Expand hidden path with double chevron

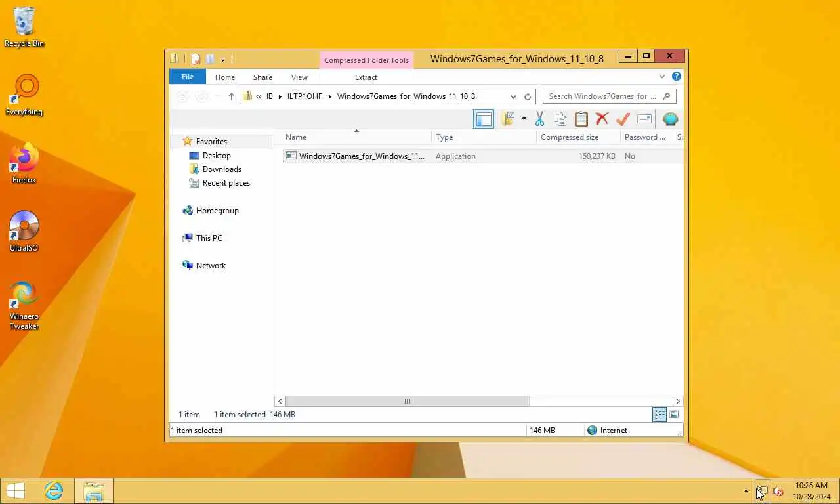259,96
